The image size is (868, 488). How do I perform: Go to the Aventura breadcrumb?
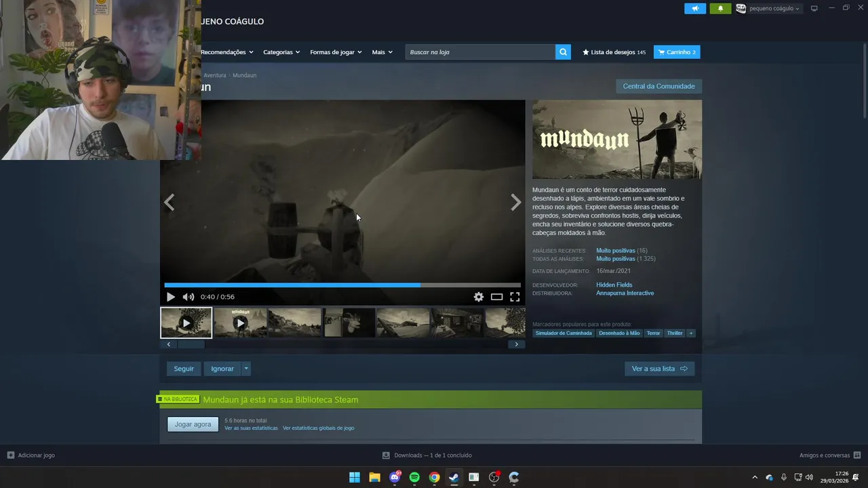click(215, 75)
